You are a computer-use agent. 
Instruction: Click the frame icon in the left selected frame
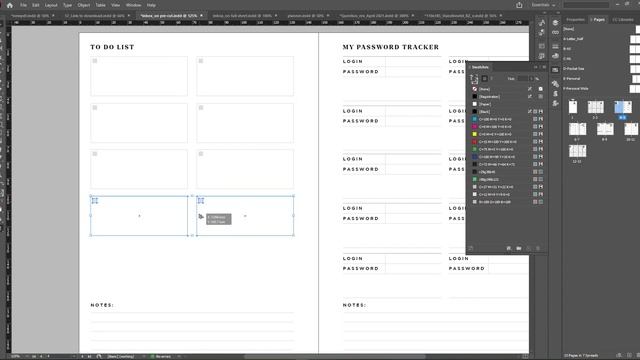point(95,201)
